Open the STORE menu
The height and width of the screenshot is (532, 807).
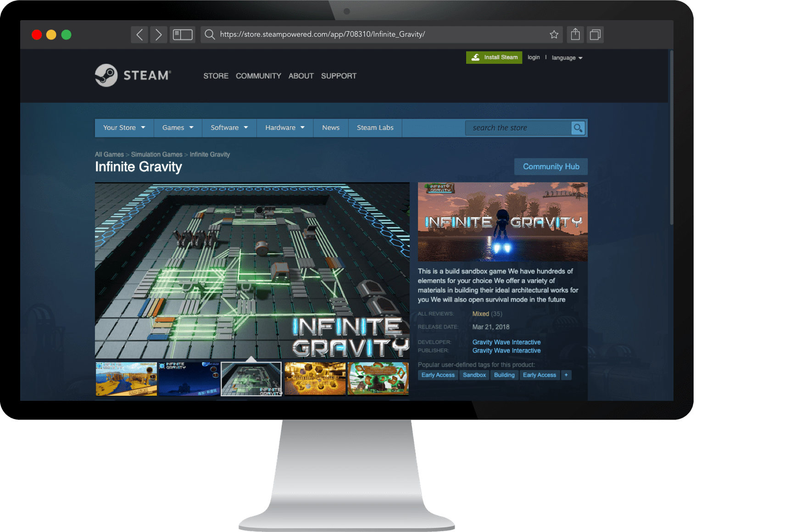pyautogui.click(x=216, y=76)
